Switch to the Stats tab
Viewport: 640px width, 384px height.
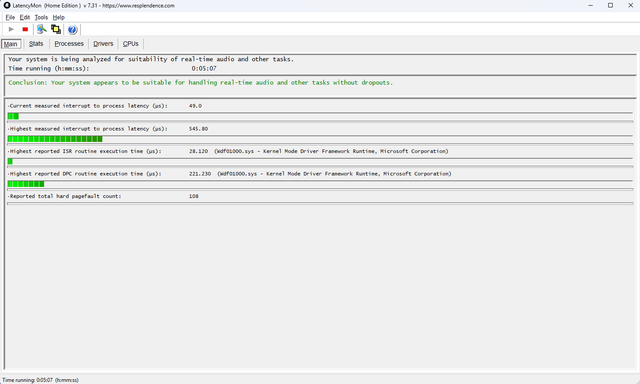pos(36,44)
